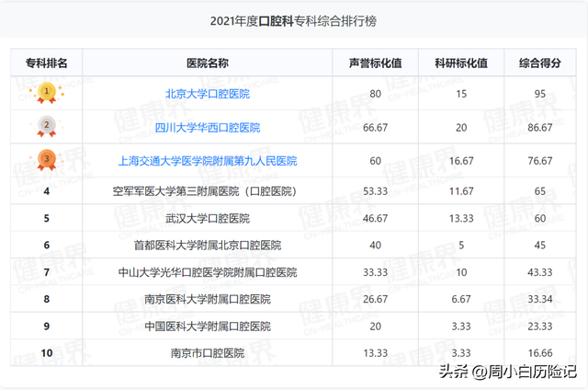Click total score 33.34 in rank 8 row
Screen dimensions: 588x390
(x=540, y=299)
